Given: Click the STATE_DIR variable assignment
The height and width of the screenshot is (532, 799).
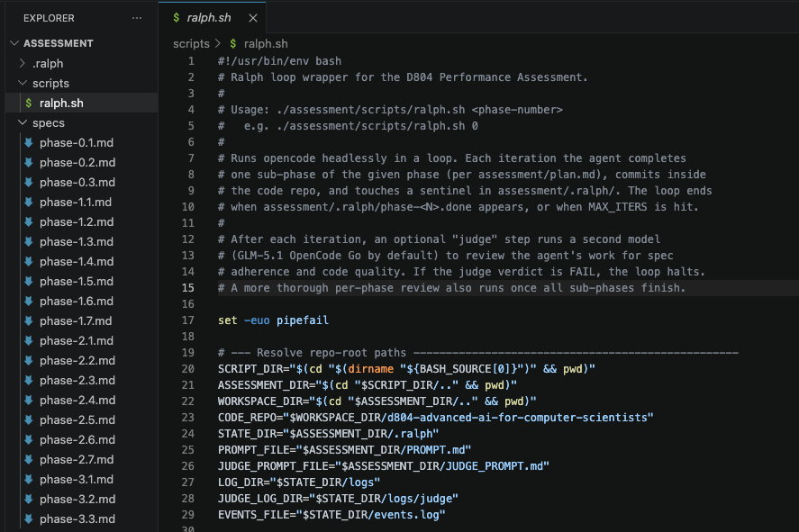Looking at the screenshot, I should coord(328,434).
